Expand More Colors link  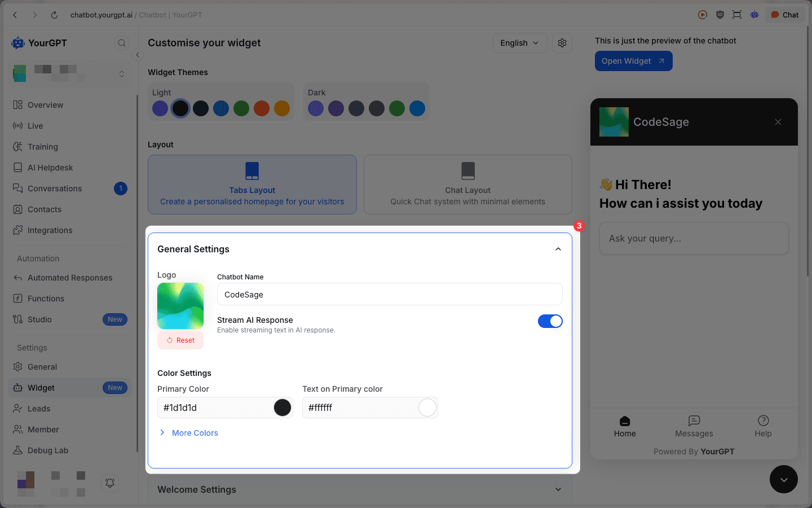click(x=195, y=432)
